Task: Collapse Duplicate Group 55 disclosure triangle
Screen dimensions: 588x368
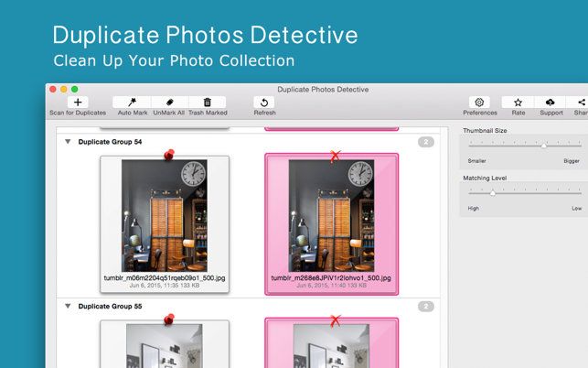Action: coord(68,306)
